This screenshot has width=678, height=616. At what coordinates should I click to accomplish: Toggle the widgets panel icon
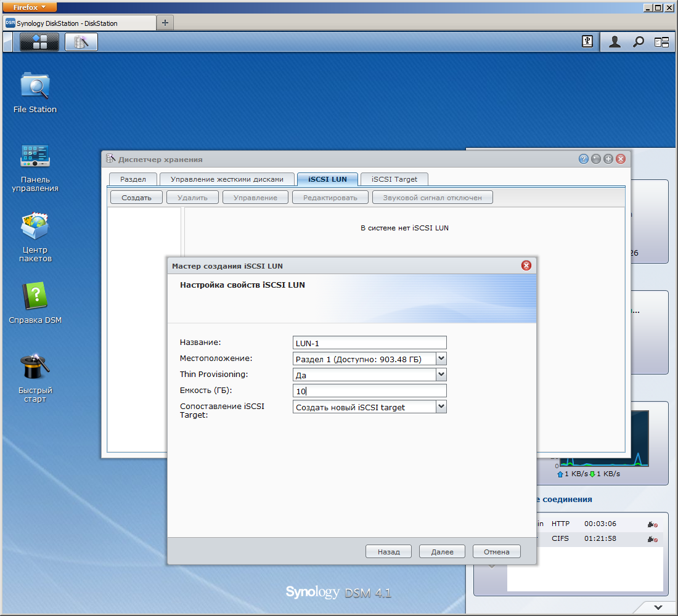coord(661,42)
